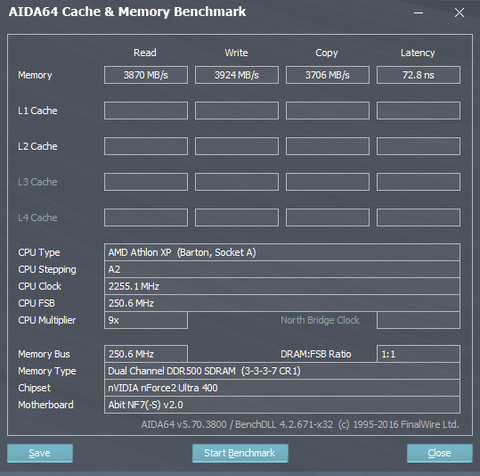The height and width of the screenshot is (476, 480).
Task: Click the Memory Copy value box
Action: (328, 75)
